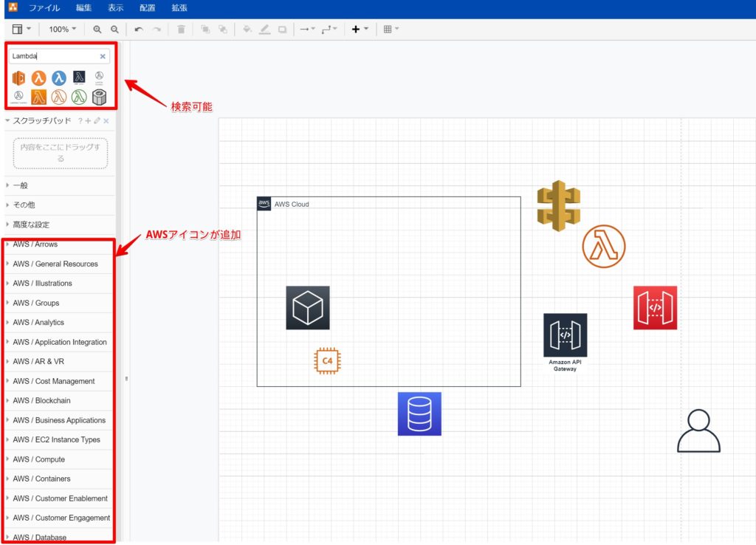Expand AWS / General Resources library
Screen dimensions: 756x545
[58, 264]
